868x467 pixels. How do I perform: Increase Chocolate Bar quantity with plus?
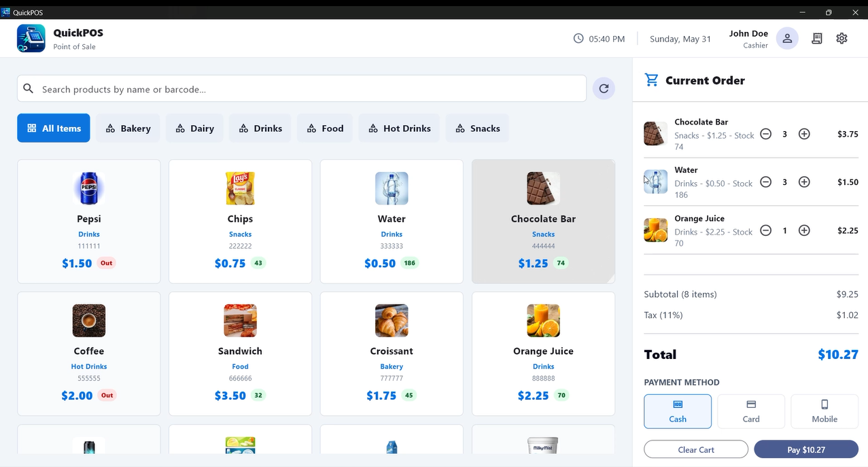tap(804, 134)
